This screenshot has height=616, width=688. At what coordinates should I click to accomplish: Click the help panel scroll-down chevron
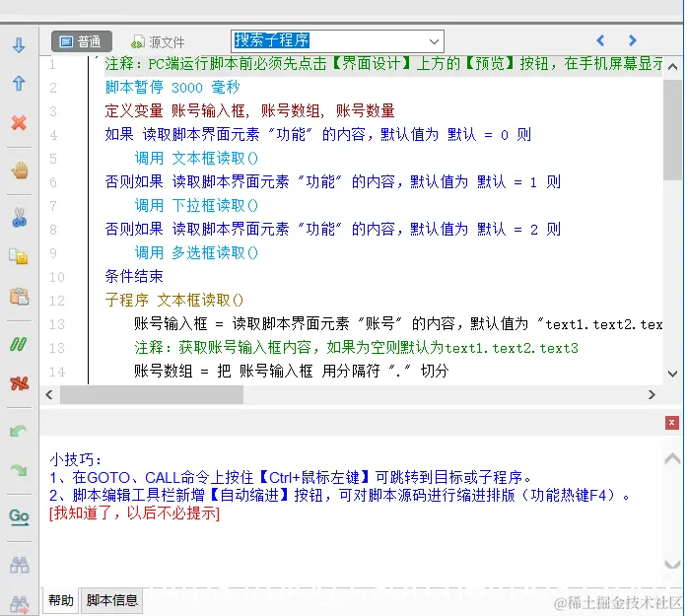point(672,564)
